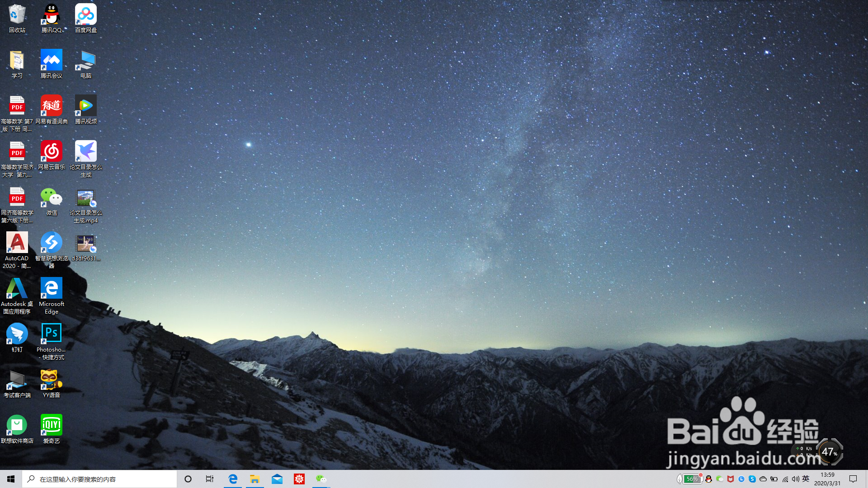This screenshot has height=488, width=868.
Task: Click the Tencent Meeting desktop shortcut
Action: [51, 61]
